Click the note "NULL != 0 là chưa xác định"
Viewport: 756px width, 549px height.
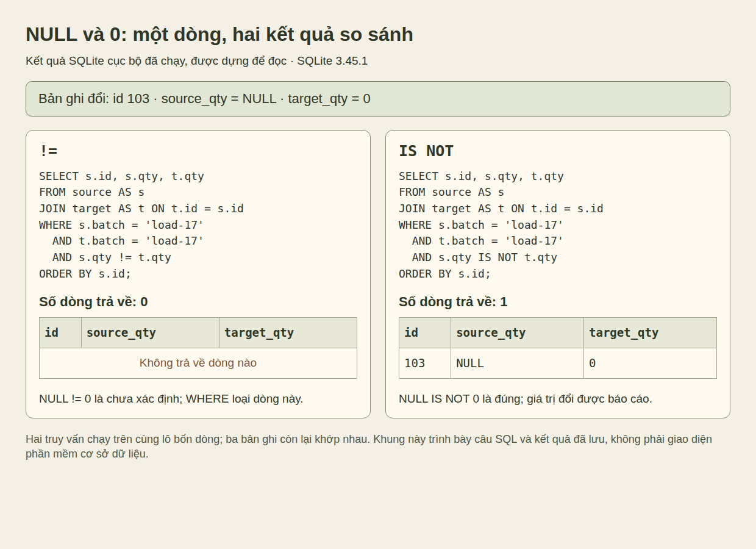171,399
